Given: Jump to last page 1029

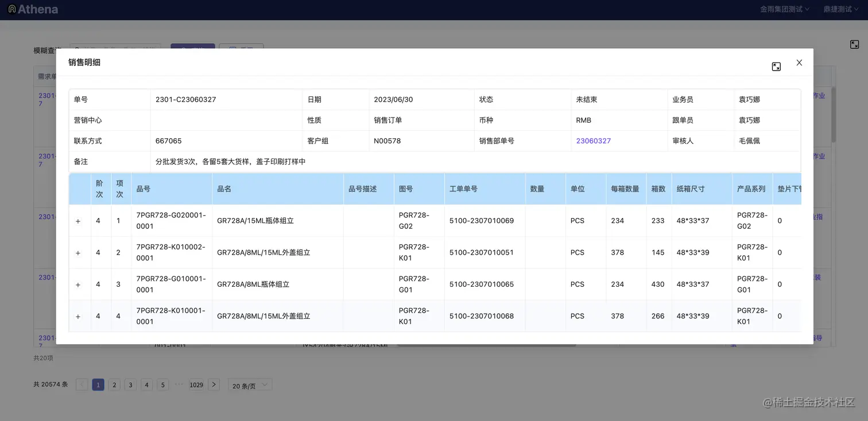Looking at the screenshot, I should click(x=196, y=385).
